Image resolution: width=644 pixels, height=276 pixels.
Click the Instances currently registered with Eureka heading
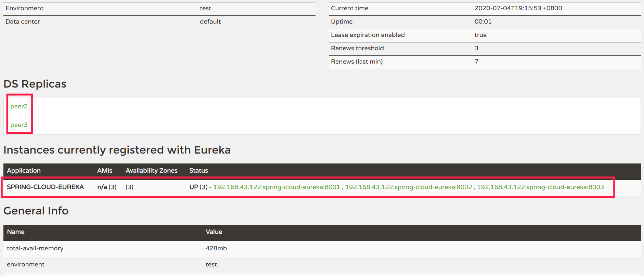click(x=117, y=150)
